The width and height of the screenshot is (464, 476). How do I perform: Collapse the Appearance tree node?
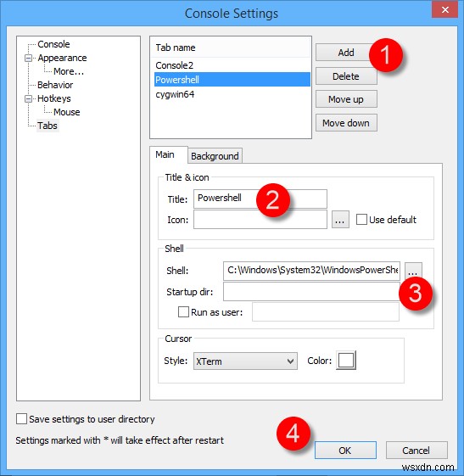click(x=28, y=58)
